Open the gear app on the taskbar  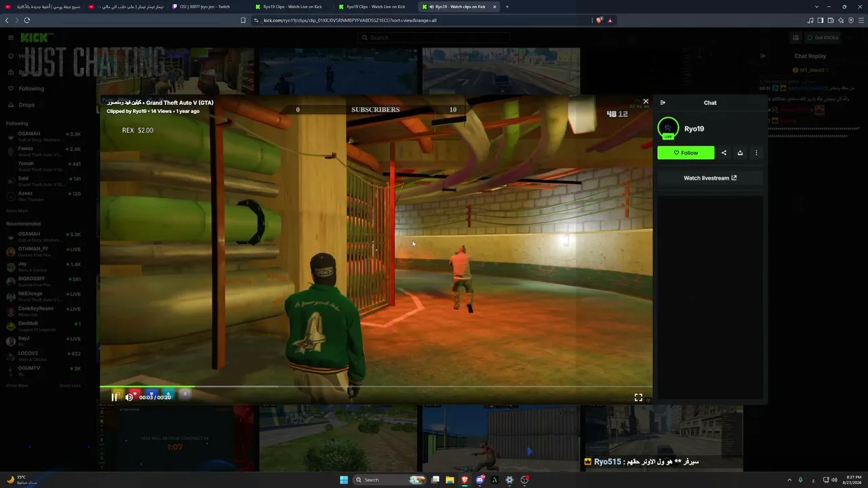509,480
